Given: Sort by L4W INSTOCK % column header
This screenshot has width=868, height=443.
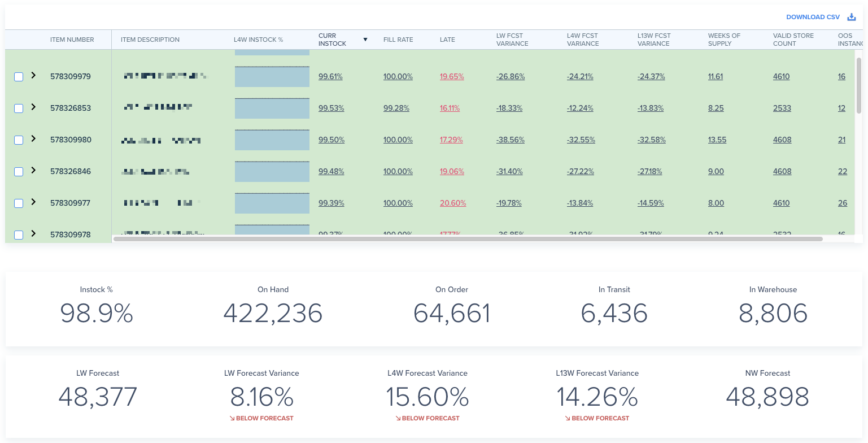Looking at the screenshot, I should coord(259,40).
